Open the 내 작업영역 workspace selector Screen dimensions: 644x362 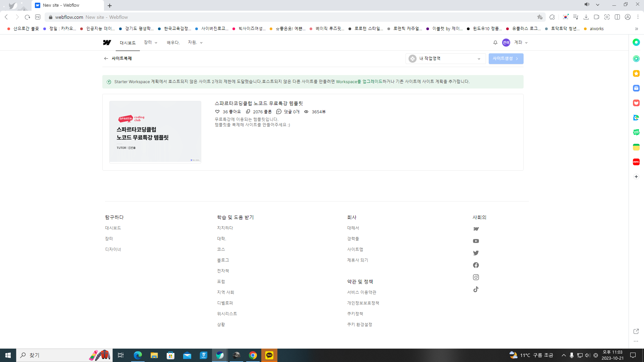tap(445, 59)
